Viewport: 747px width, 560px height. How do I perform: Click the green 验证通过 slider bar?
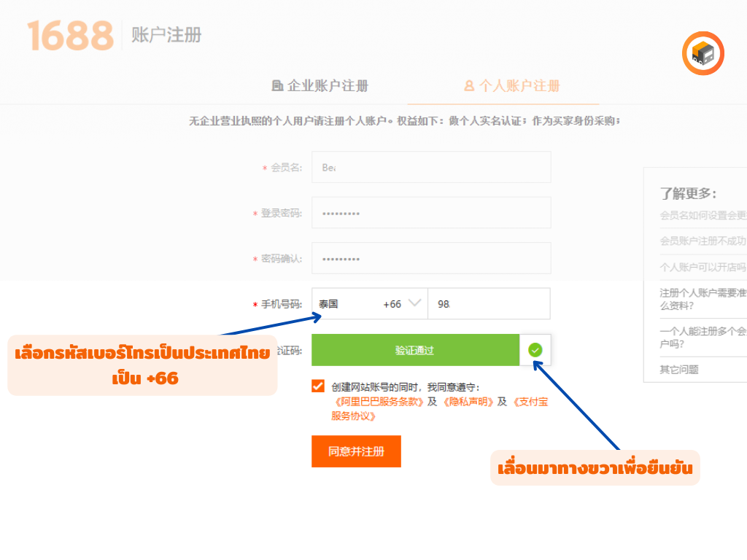(x=415, y=350)
